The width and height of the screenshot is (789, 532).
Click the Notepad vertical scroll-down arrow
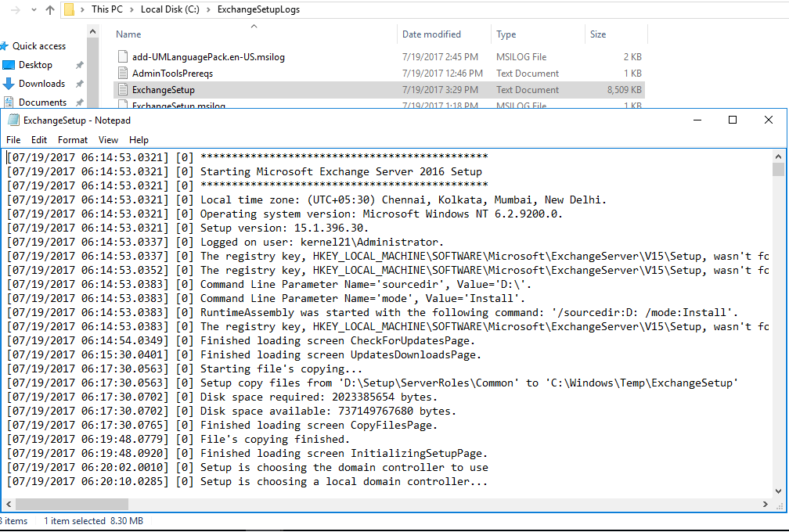point(778,491)
